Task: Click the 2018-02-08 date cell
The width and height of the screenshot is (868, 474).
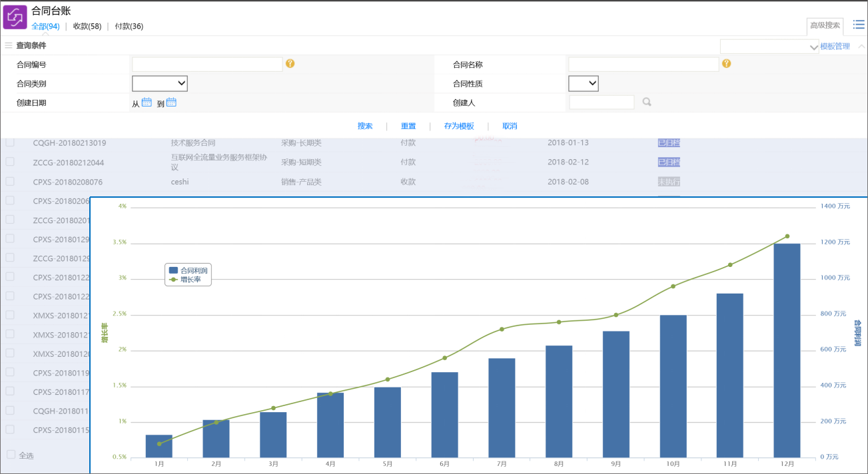Action: point(568,182)
